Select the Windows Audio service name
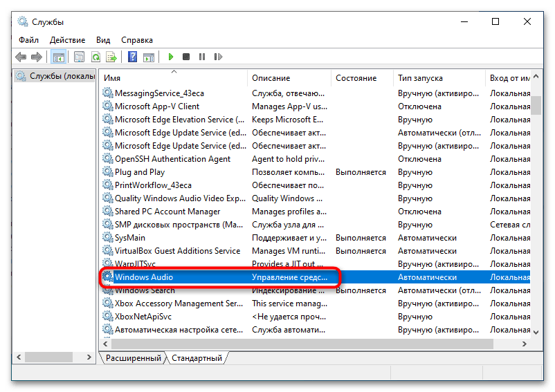 (144, 277)
